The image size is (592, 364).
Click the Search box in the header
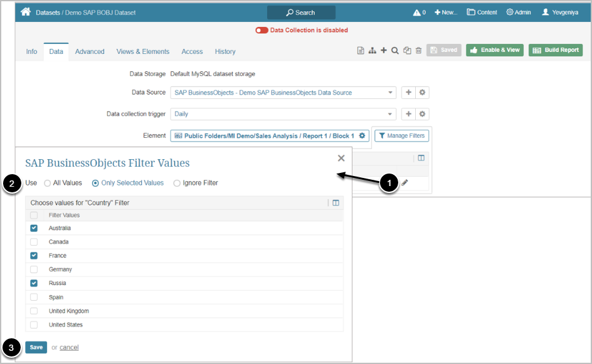point(301,13)
